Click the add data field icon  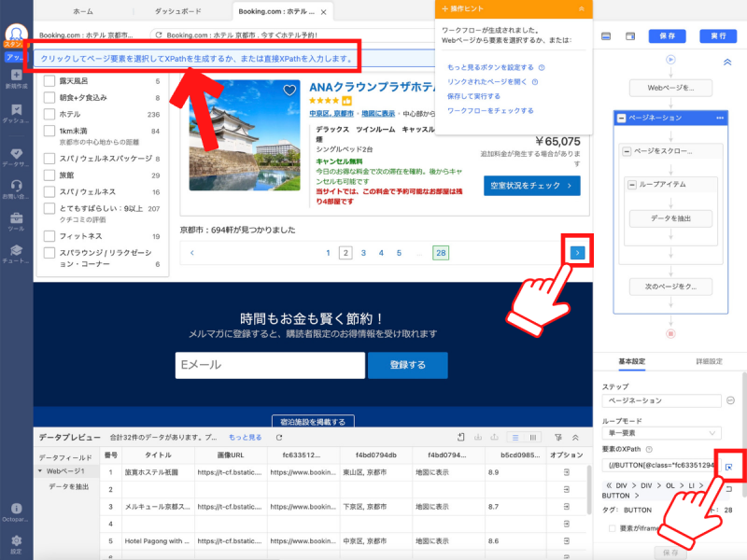[x=460, y=437]
